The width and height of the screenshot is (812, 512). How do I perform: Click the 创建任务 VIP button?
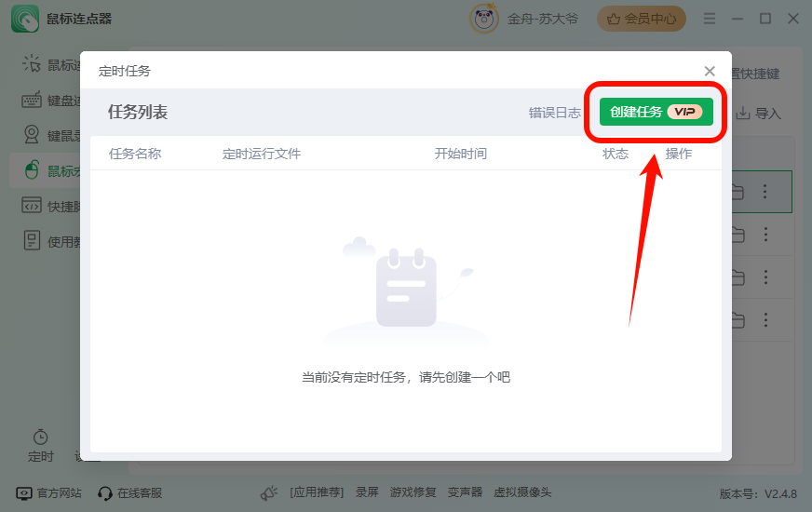pyautogui.click(x=656, y=112)
